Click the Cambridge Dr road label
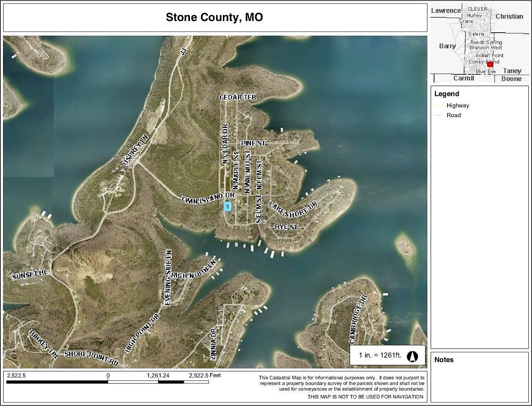This screenshot has height=406, width=532. click(x=358, y=319)
